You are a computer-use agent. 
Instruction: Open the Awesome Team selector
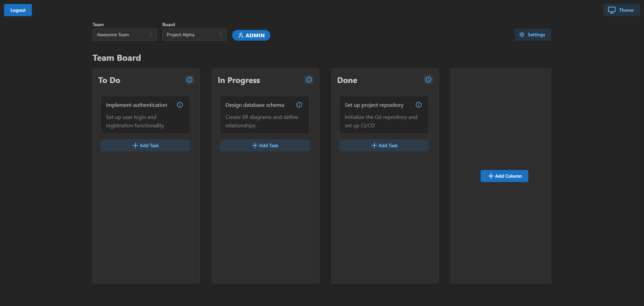tap(124, 35)
